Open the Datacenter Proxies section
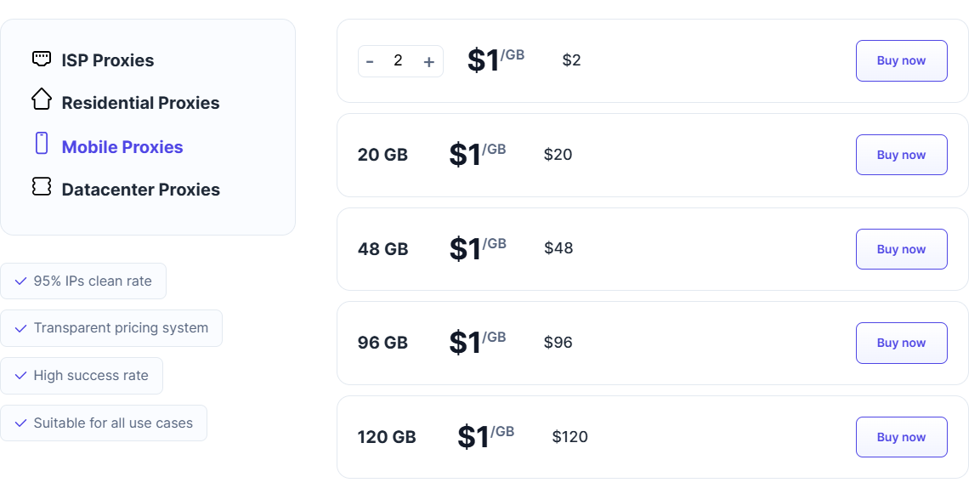The width and height of the screenshot is (980, 494). [x=140, y=189]
